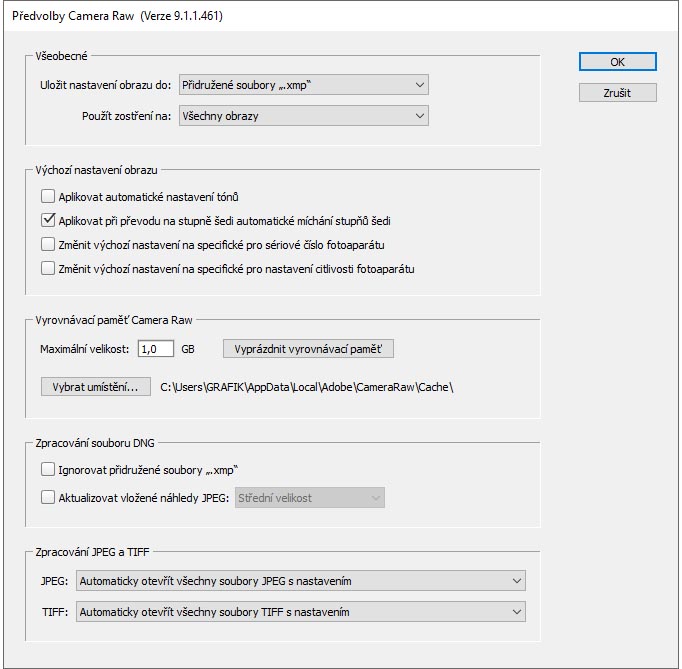Click the arrow of the TIFF dropdown

(516, 612)
